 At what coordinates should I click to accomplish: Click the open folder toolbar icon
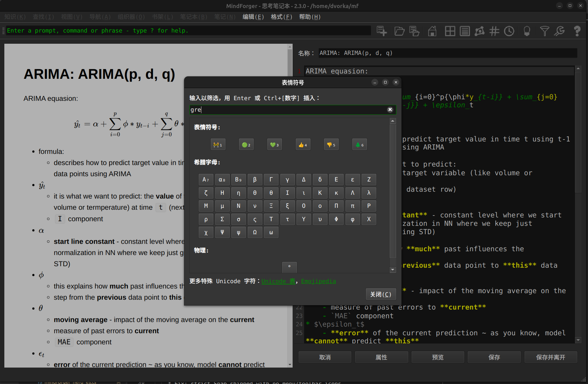click(x=399, y=31)
